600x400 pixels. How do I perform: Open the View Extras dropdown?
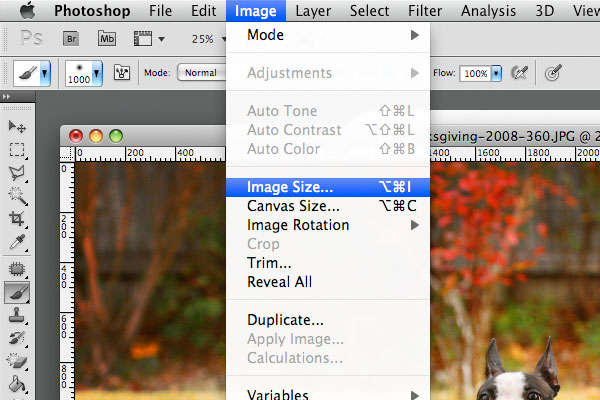click(149, 39)
